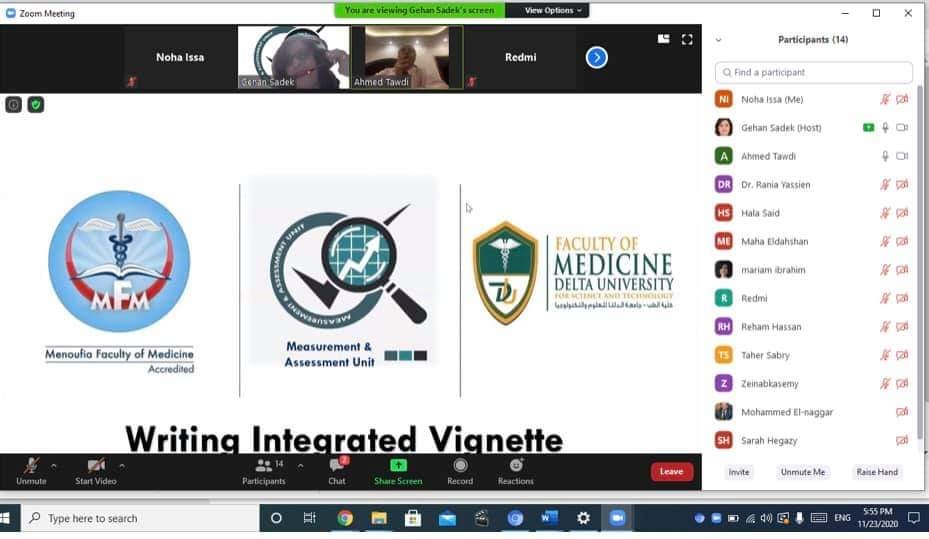Select participant Zeinabkasemy
The width and height of the screenshot is (929, 539).
pos(813,384)
